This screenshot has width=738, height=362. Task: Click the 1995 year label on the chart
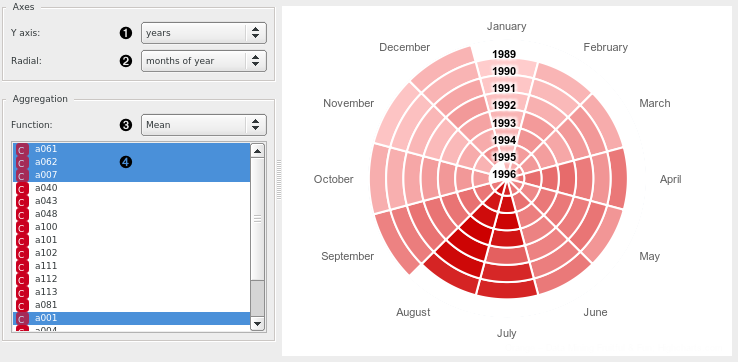tap(504, 157)
